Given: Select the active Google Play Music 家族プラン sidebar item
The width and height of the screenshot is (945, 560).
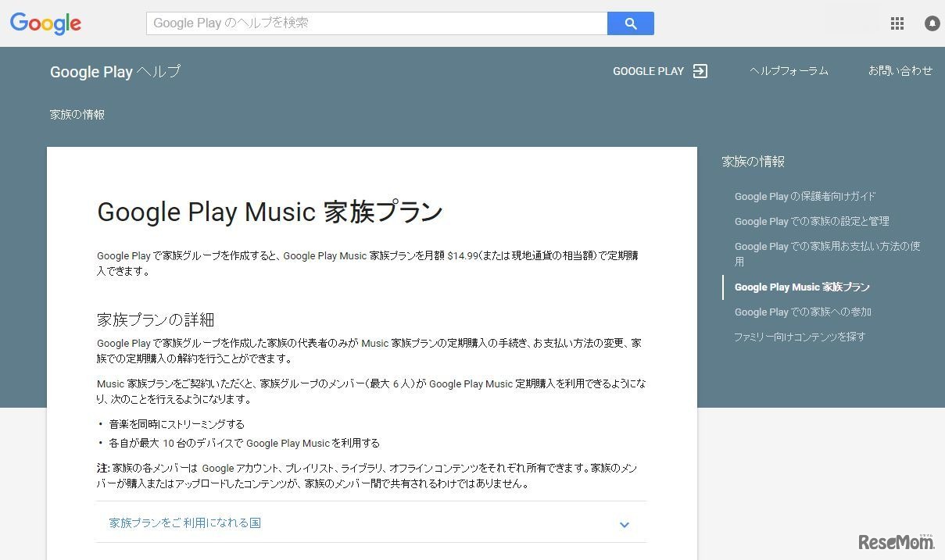Looking at the screenshot, I should (x=802, y=287).
